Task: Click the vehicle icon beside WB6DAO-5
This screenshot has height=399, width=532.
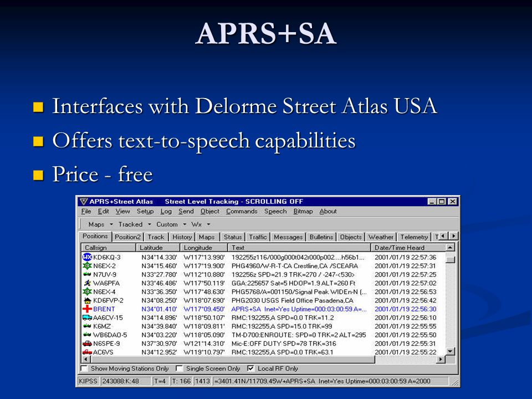Action: tap(87, 335)
